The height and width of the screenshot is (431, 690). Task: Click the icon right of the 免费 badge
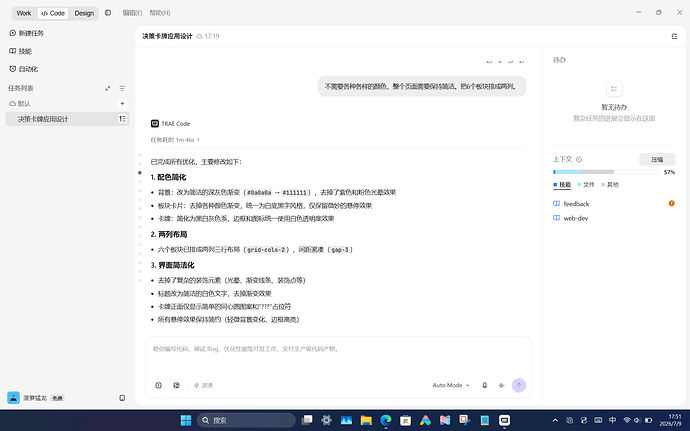(122, 398)
